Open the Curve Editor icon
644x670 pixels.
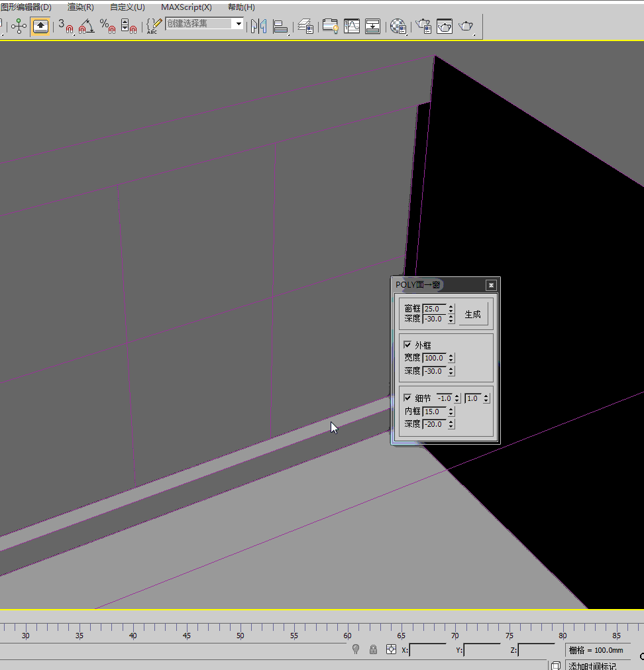click(351, 27)
